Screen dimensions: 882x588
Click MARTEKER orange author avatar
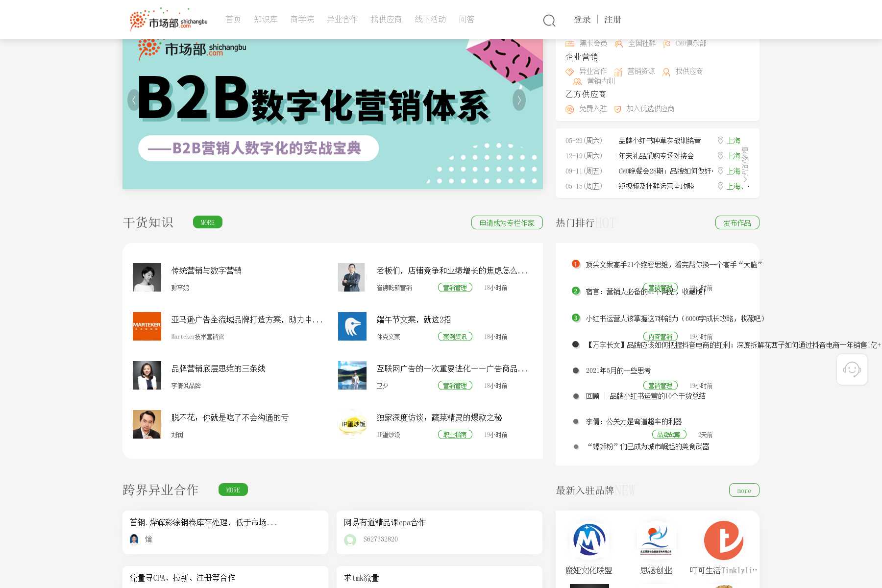147,326
